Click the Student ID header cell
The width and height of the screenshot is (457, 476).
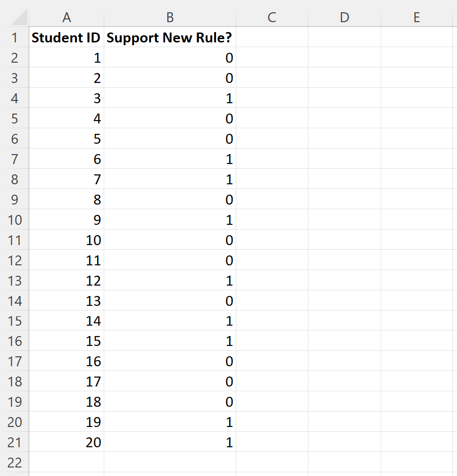pyautogui.click(x=66, y=37)
